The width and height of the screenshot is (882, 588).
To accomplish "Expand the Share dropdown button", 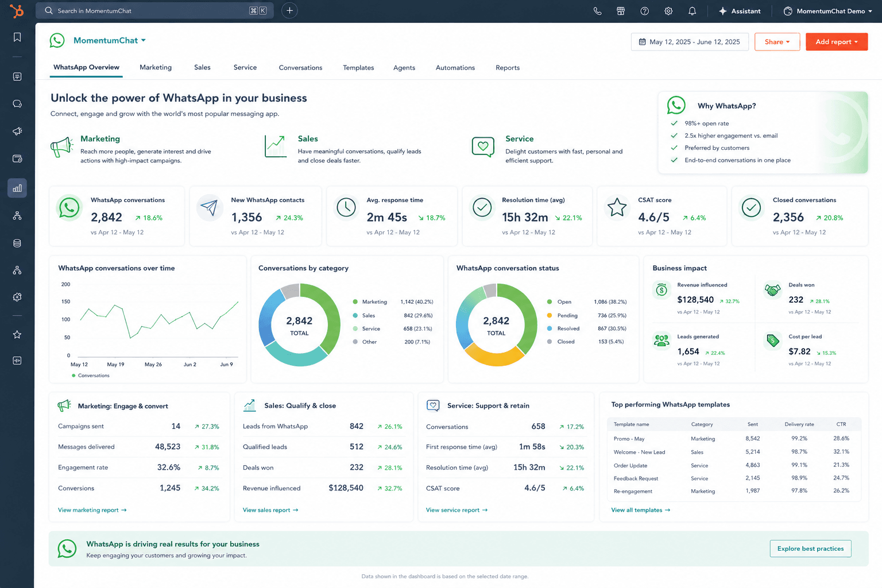I will (777, 42).
